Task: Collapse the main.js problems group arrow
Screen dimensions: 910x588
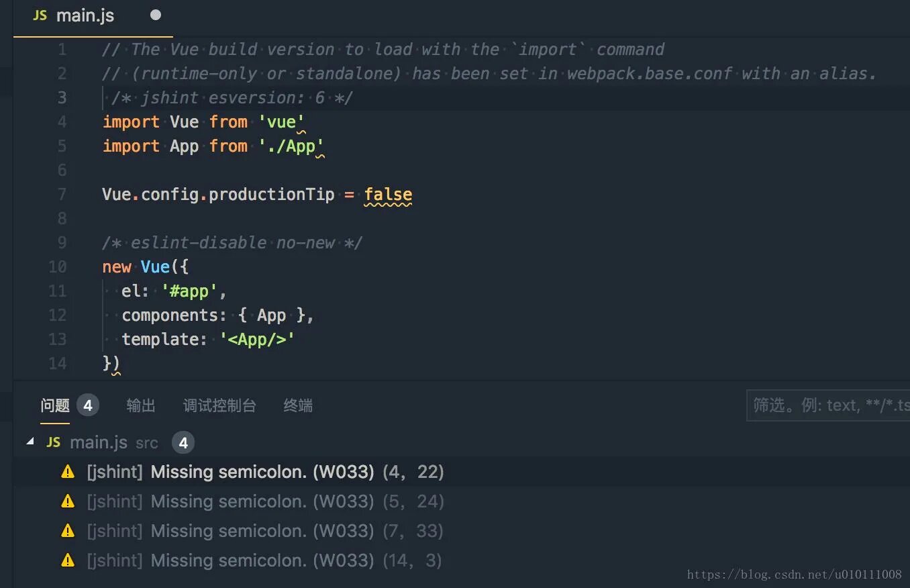Action: click(30, 442)
